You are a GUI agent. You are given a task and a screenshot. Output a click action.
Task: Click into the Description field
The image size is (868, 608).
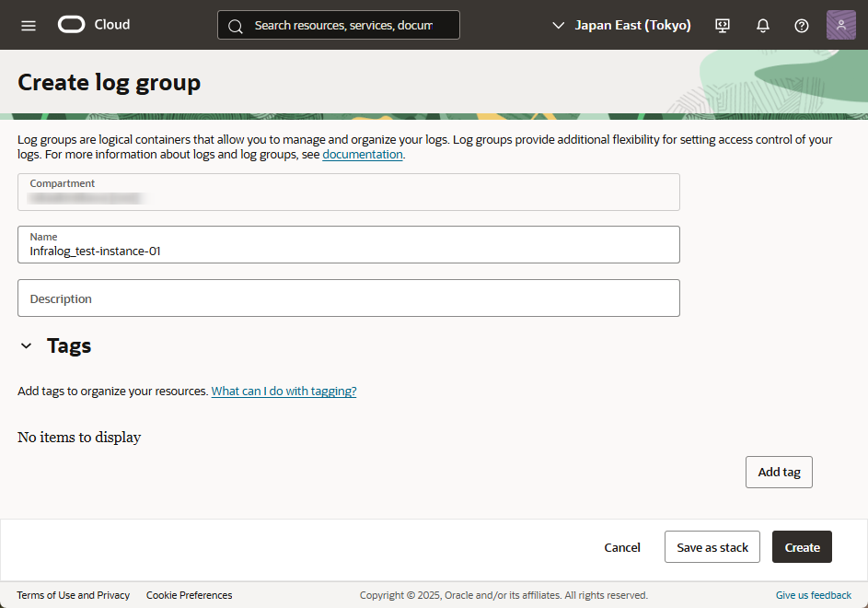pyautogui.click(x=348, y=298)
